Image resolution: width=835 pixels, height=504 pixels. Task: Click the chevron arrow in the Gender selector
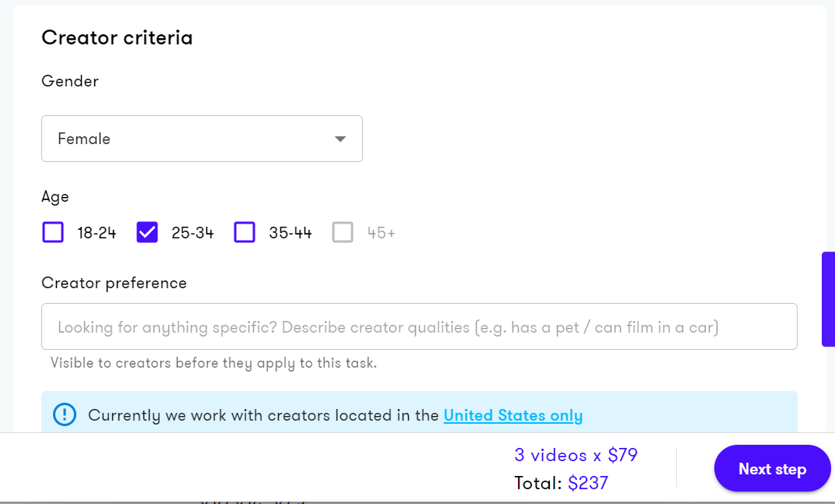pos(340,139)
